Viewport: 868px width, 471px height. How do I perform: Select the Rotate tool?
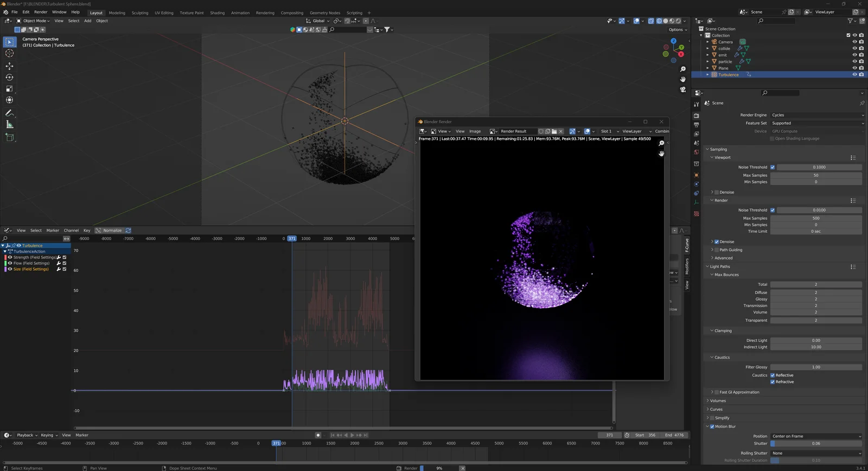click(x=9, y=78)
